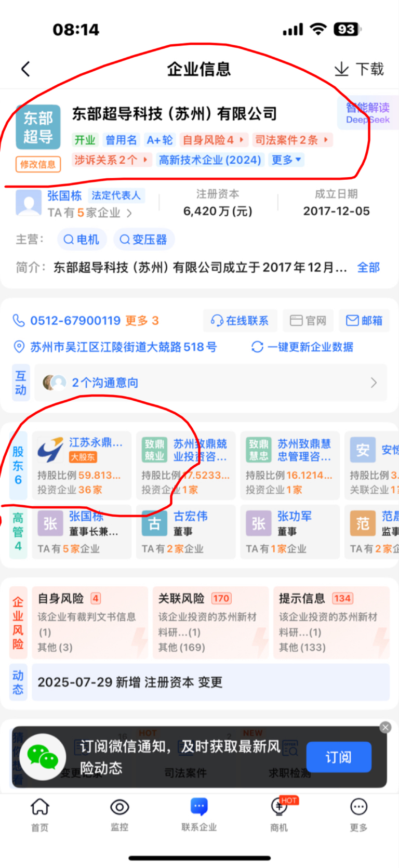Tap 一键更新企业数据 refresh link
This screenshot has width=399, height=868.
coord(302,347)
